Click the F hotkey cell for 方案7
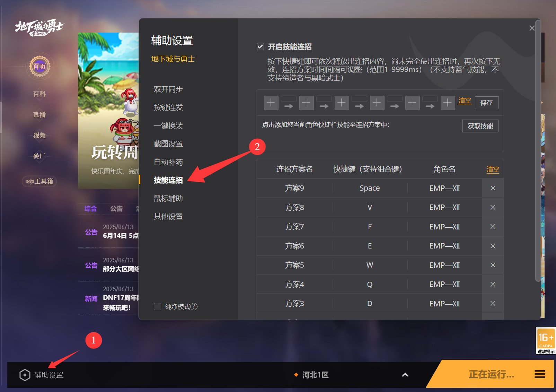 [370, 227]
